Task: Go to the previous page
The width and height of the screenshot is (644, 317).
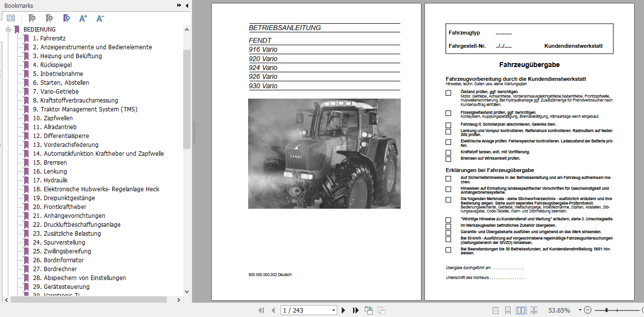Action: [273, 310]
